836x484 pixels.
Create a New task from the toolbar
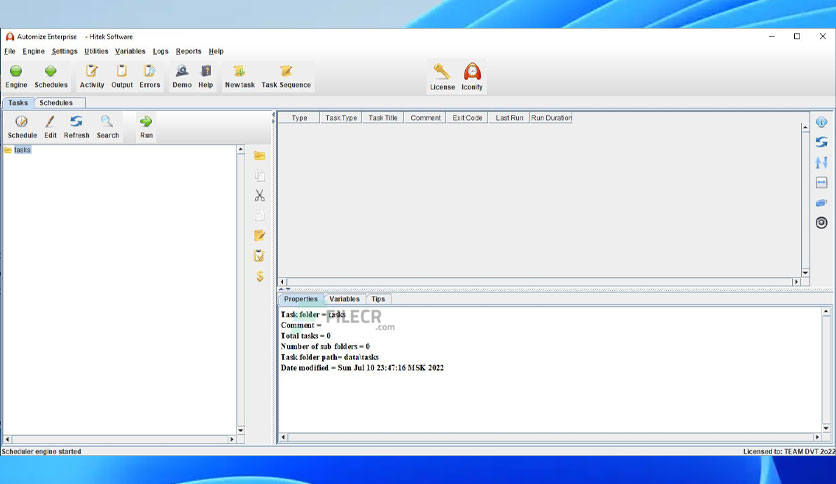coord(239,71)
